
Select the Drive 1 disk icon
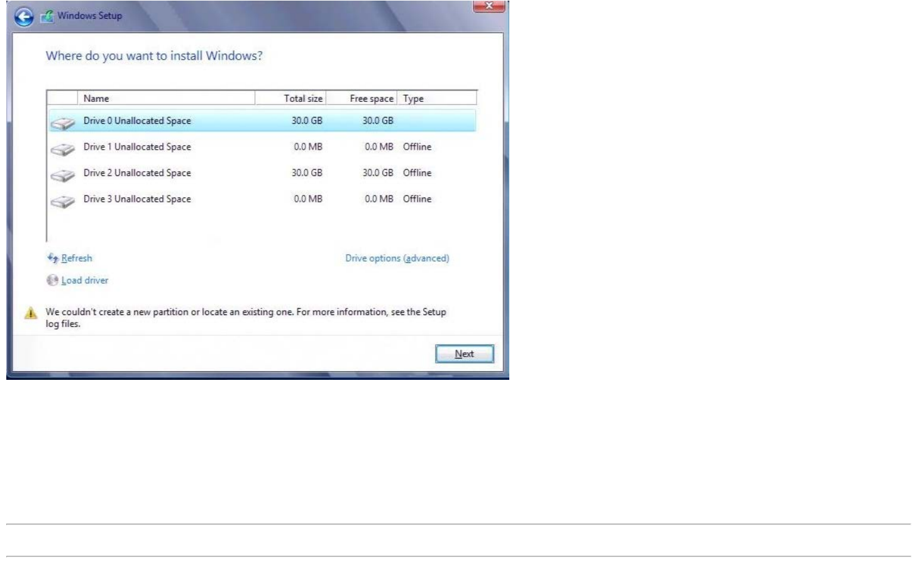click(x=63, y=150)
